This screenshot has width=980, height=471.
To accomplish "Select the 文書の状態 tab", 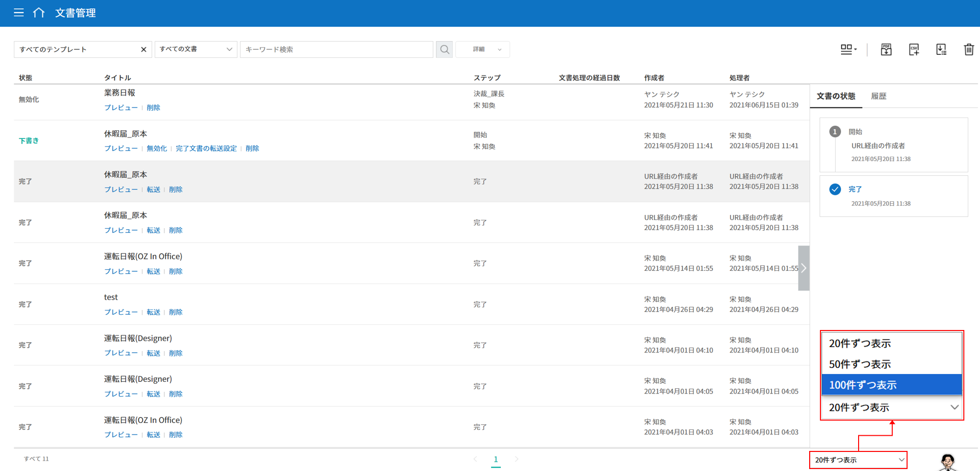I will pyautogui.click(x=836, y=96).
